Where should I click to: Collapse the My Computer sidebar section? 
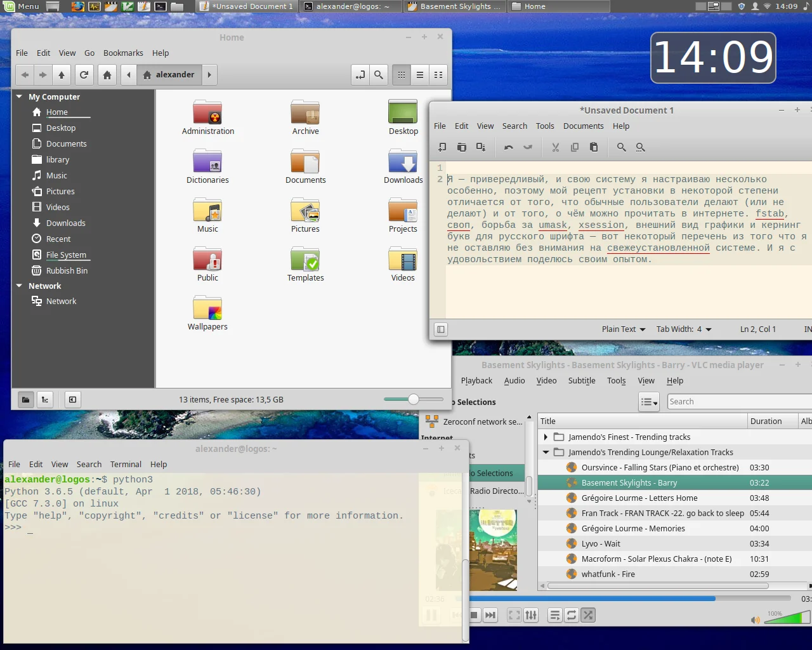click(x=19, y=96)
